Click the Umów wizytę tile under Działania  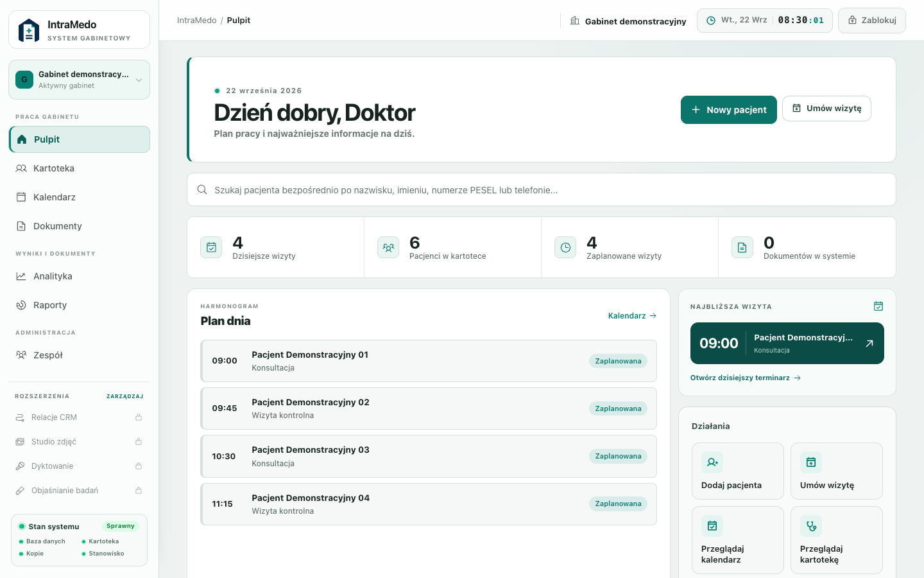837,471
